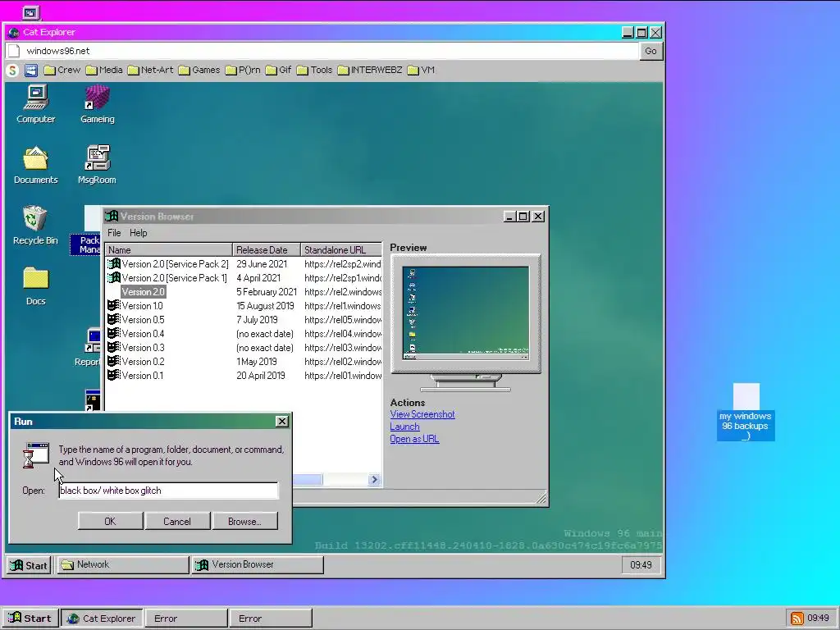Select the highlighted Version 2.0 row
Screen dimensions: 840x630
[244, 292]
